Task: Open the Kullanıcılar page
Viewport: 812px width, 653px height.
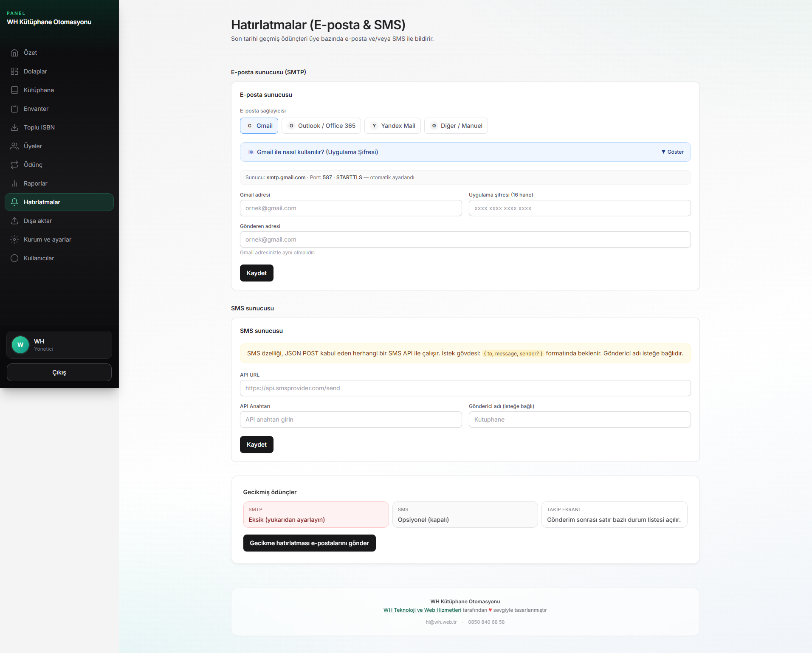Action: pyautogui.click(x=59, y=258)
